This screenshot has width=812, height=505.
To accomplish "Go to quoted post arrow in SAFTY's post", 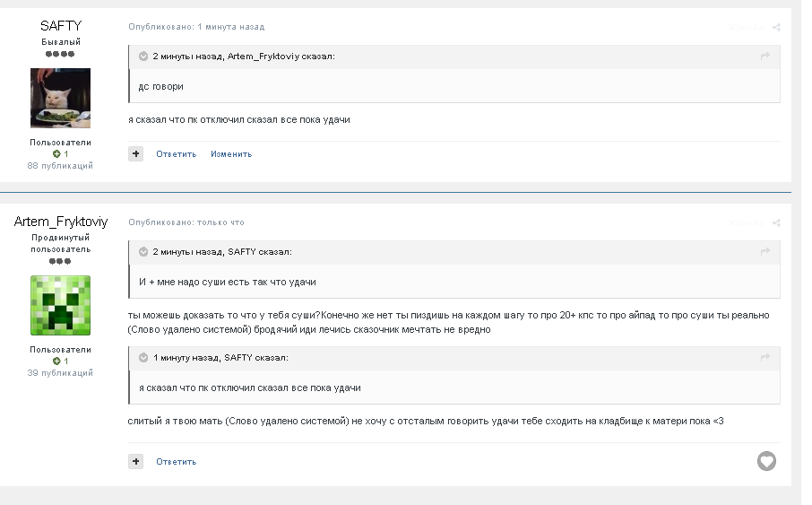I will point(764,56).
